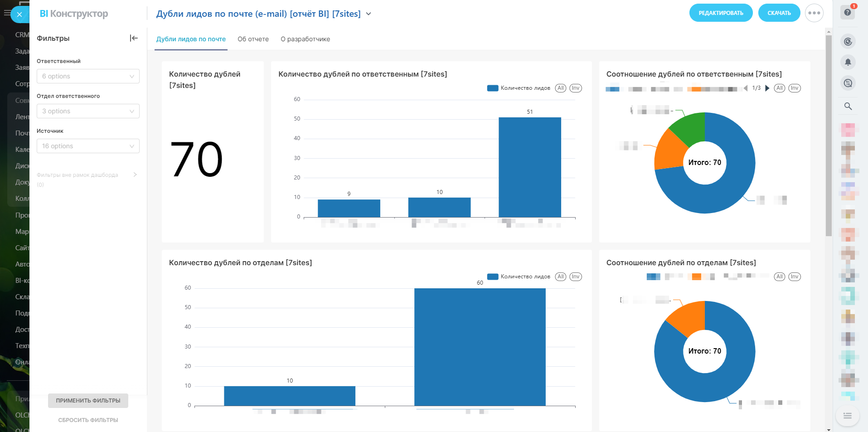Toggle All in responsible bar chart legend
This screenshot has height=432, width=868.
click(x=561, y=88)
